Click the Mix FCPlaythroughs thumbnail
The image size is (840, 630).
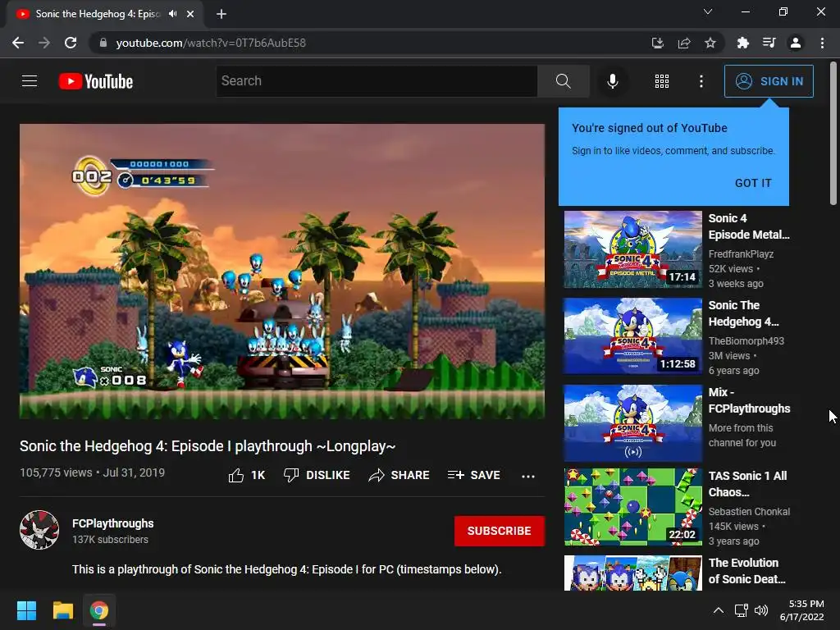tap(632, 422)
